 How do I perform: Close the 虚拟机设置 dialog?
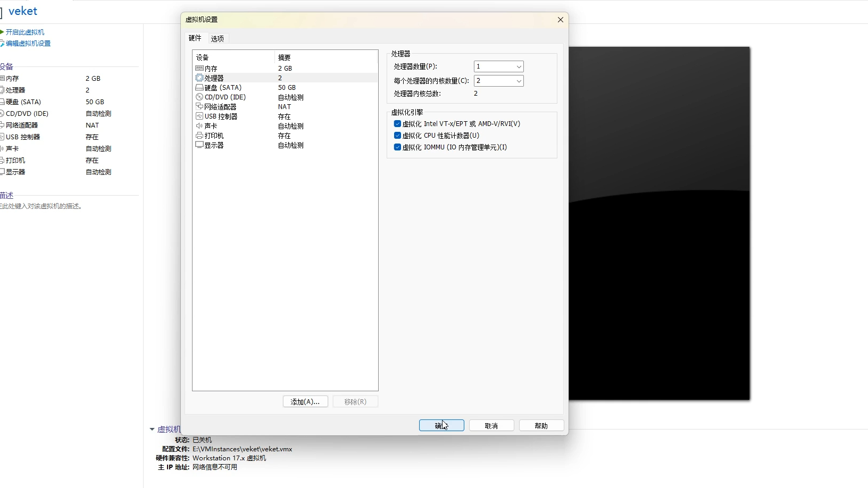[561, 20]
